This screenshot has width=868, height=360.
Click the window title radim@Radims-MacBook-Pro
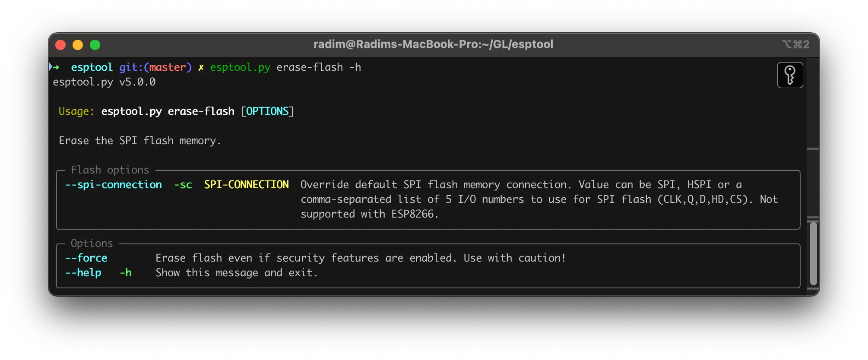[433, 44]
